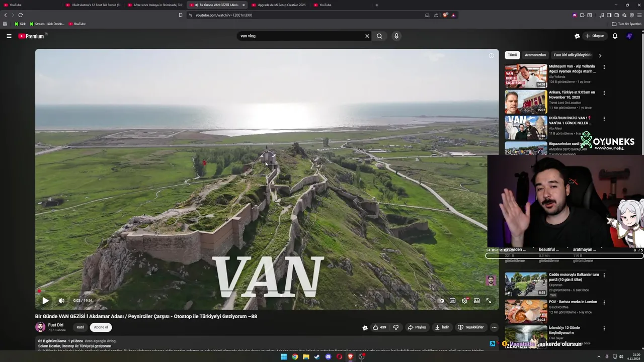Viewport: 644px width, 362px height.
Task: Go to YouTube Premium home logo
Action: pos(32,36)
